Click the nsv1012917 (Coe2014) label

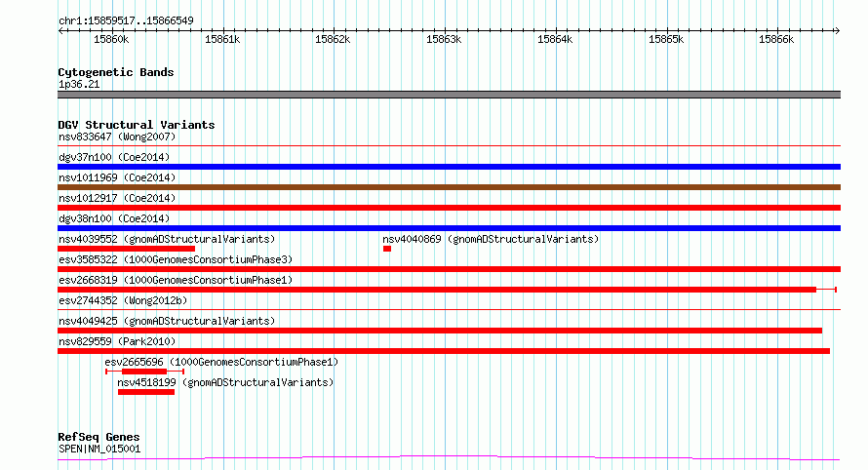tap(117, 198)
